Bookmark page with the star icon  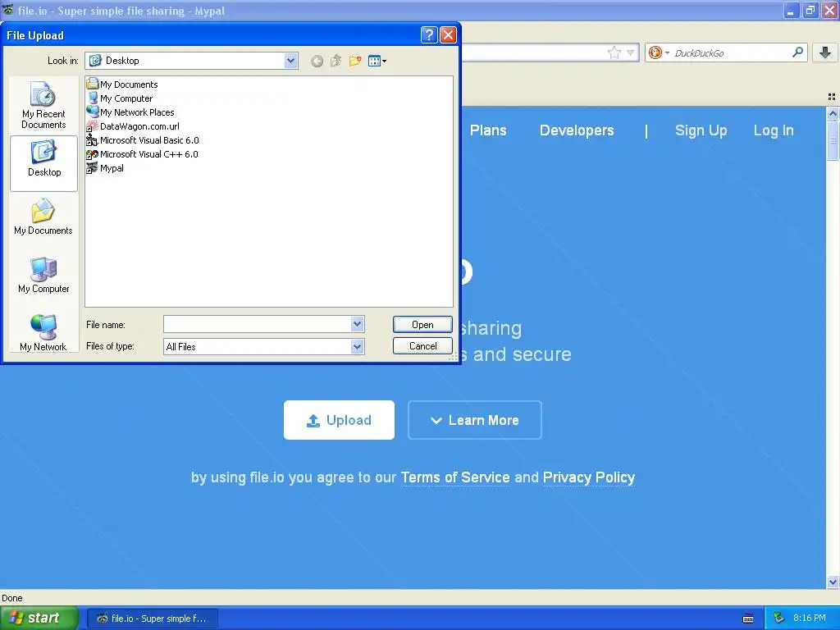point(614,52)
